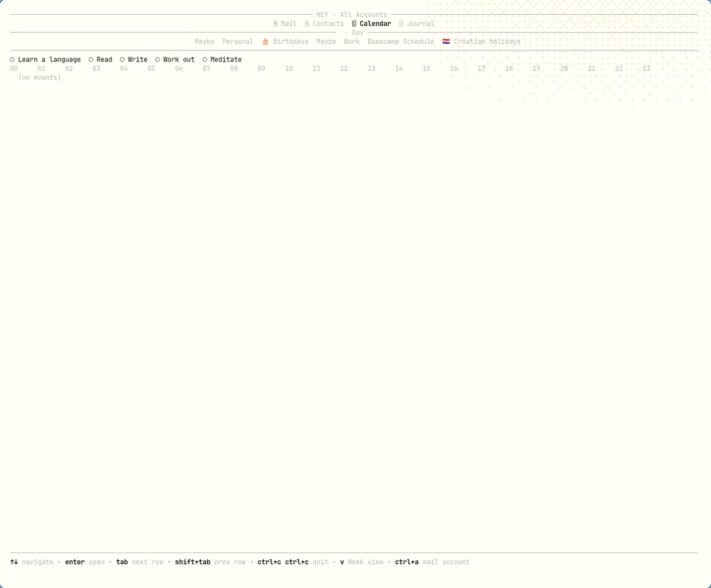Viewport: 711px width, 588px height.
Task: Select hour 15 on the timeline
Action: coord(427,69)
